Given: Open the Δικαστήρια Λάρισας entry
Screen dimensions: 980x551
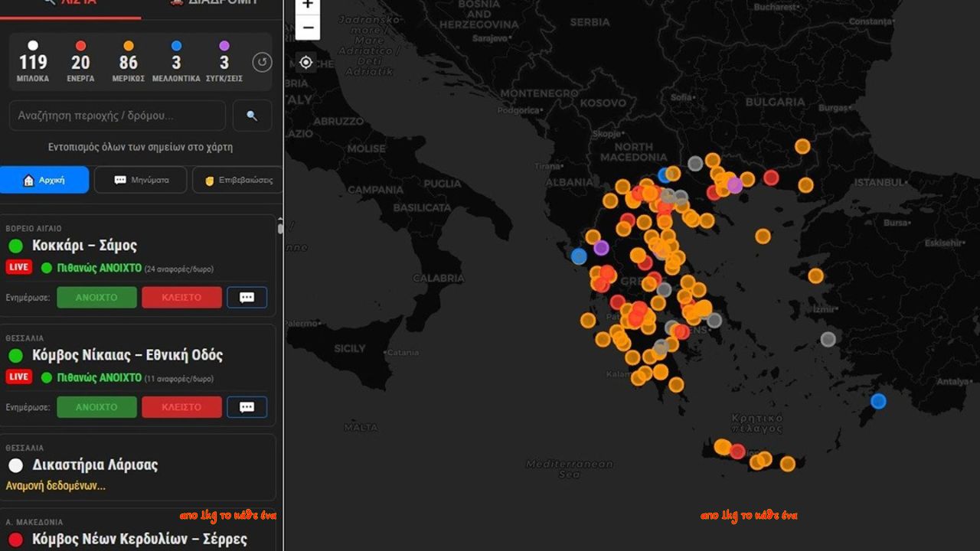Looking at the screenshot, I should 95,465.
